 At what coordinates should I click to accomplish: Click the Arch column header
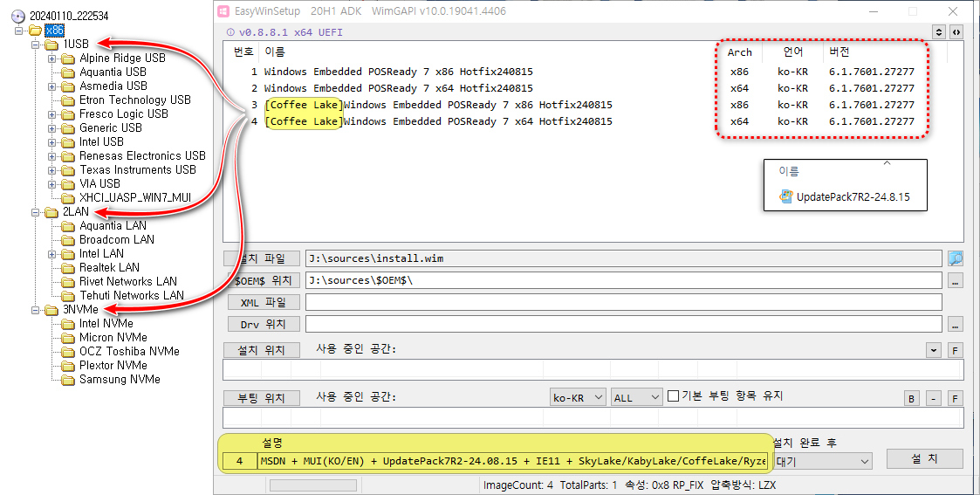[740, 52]
